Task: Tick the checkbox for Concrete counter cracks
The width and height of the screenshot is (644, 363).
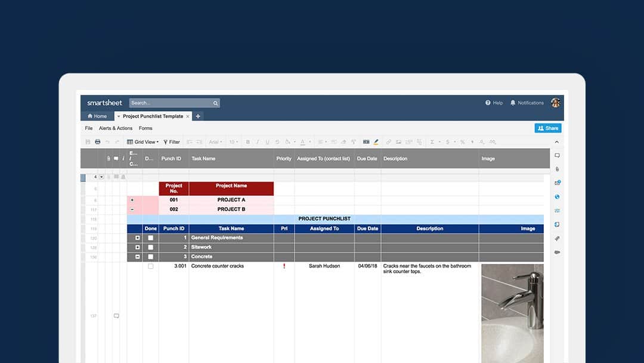Action: tap(150, 266)
